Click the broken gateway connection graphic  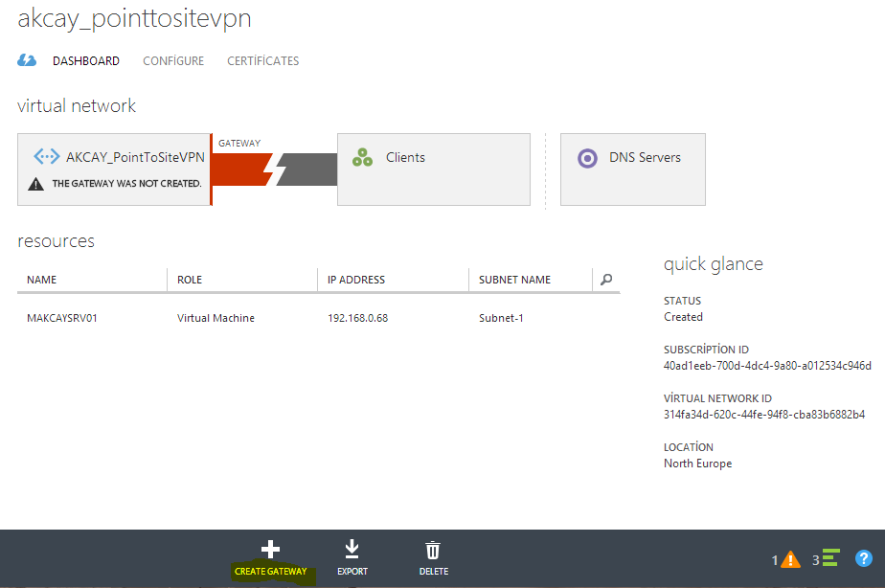(274, 170)
